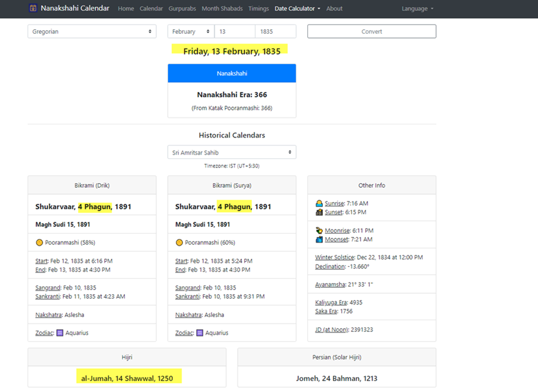
Task: Click the Aquarius zodiac icon in Bikrami (Drik)
Action: coord(60,332)
